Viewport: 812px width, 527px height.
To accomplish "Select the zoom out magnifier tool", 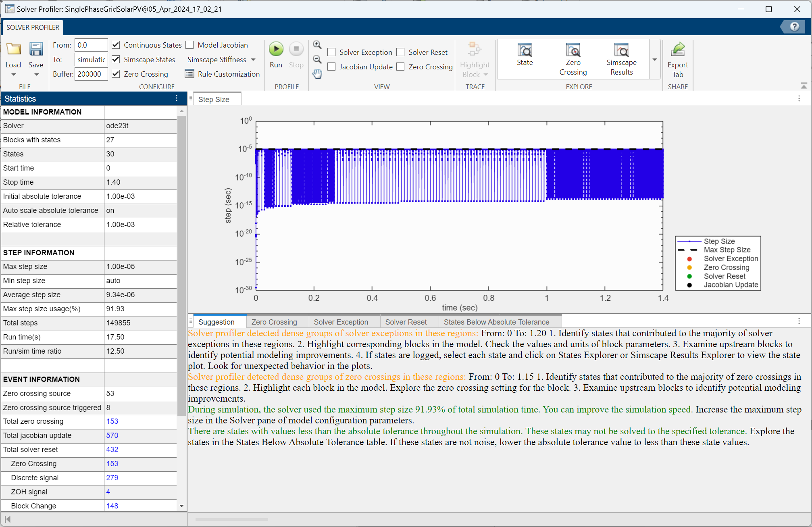I will pos(317,59).
